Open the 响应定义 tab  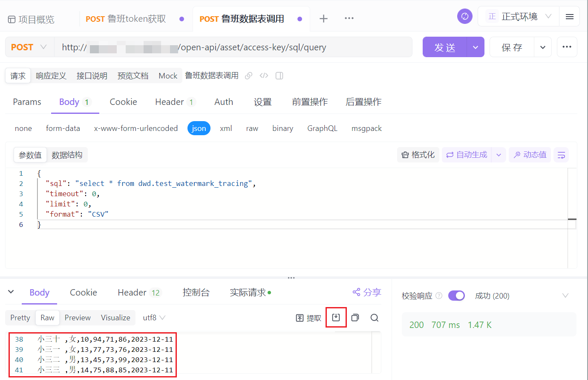pos(51,76)
